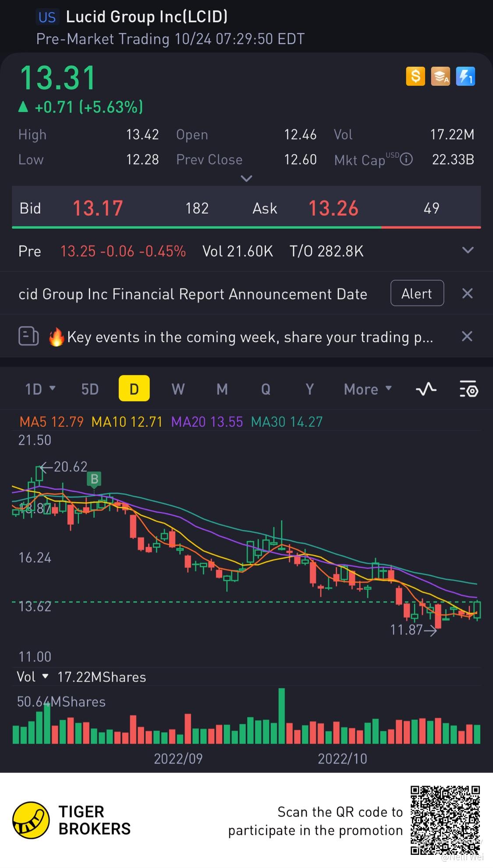Tap the stacked layers badge icon

pyautogui.click(x=440, y=77)
